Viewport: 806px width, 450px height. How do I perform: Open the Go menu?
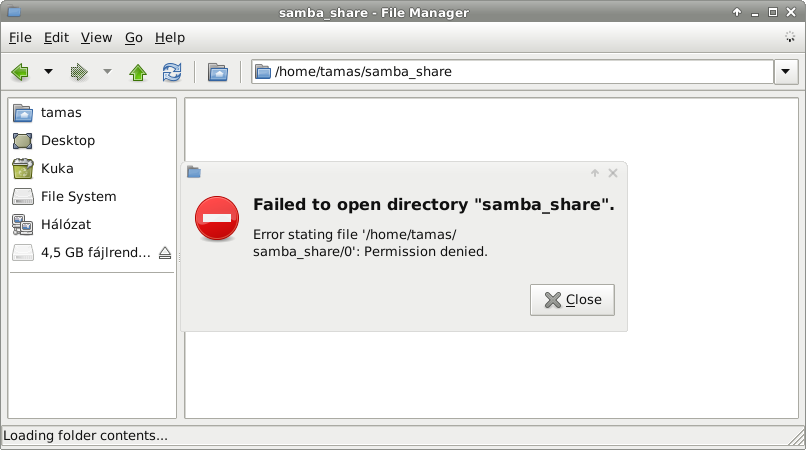[x=134, y=38]
